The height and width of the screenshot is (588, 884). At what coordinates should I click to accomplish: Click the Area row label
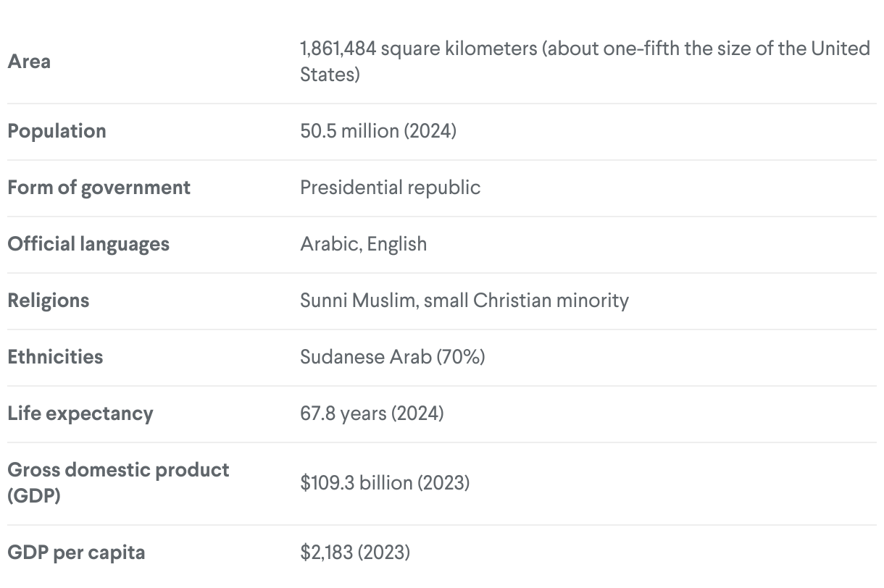pyautogui.click(x=29, y=62)
